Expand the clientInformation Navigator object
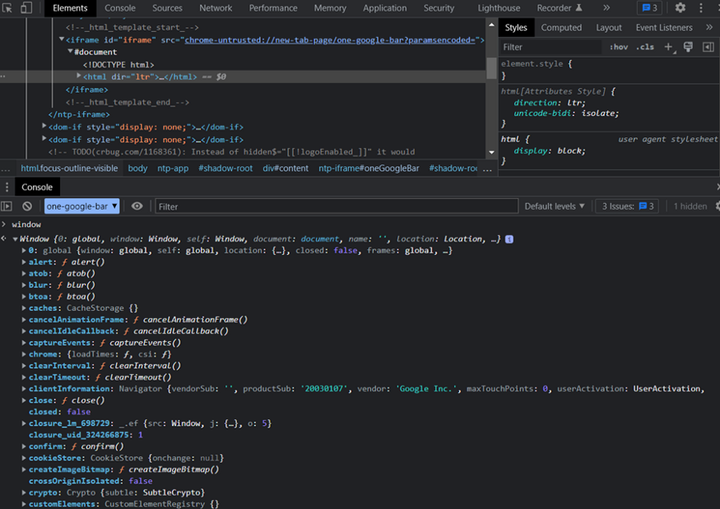The height and width of the screenshot is (509, 720). 24,388
